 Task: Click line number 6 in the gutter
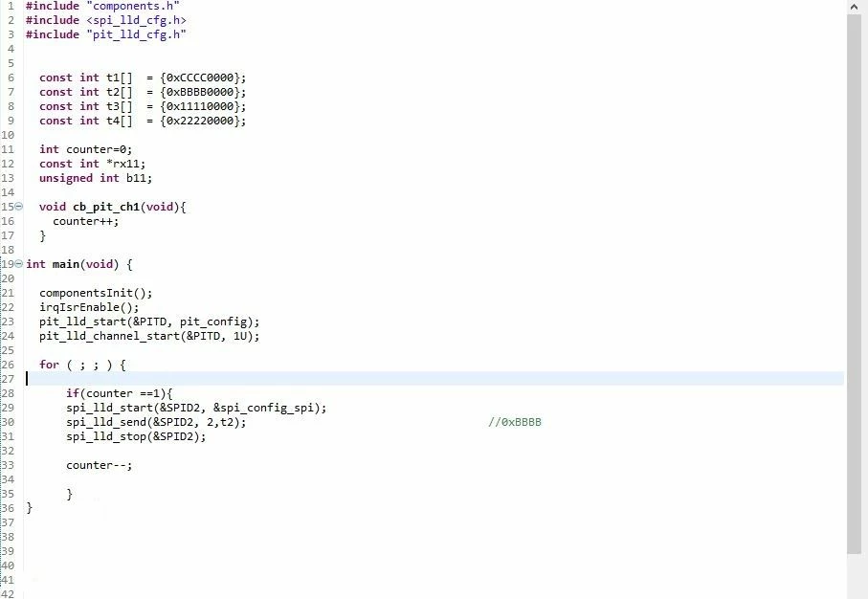tap(11, 78)
